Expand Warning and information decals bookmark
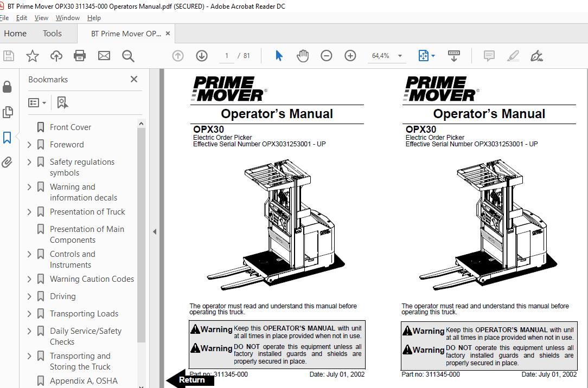Image resolution: width=588 pixels, height=388 pixels. click(x=29, y=186)
